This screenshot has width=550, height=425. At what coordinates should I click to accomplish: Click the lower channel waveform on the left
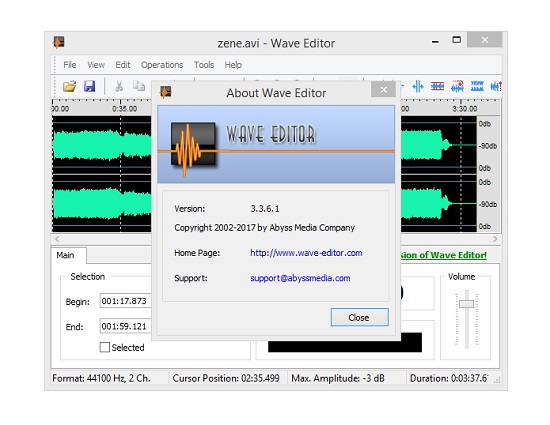(x=102, y=203)
